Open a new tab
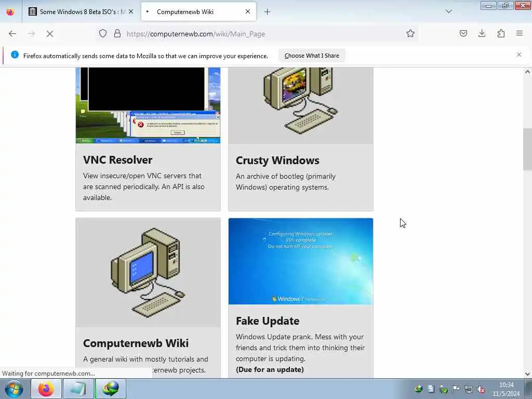The image size is (532, 399). click(267, 12)
